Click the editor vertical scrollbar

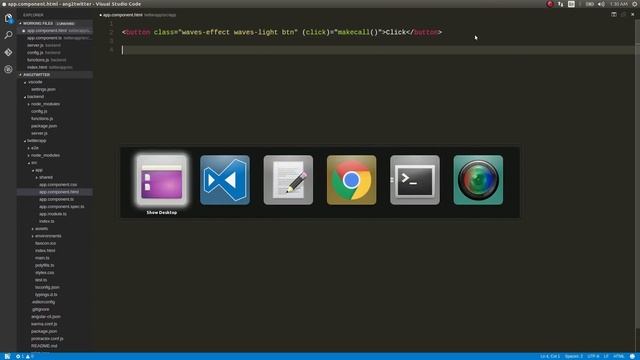click(637, 186)
